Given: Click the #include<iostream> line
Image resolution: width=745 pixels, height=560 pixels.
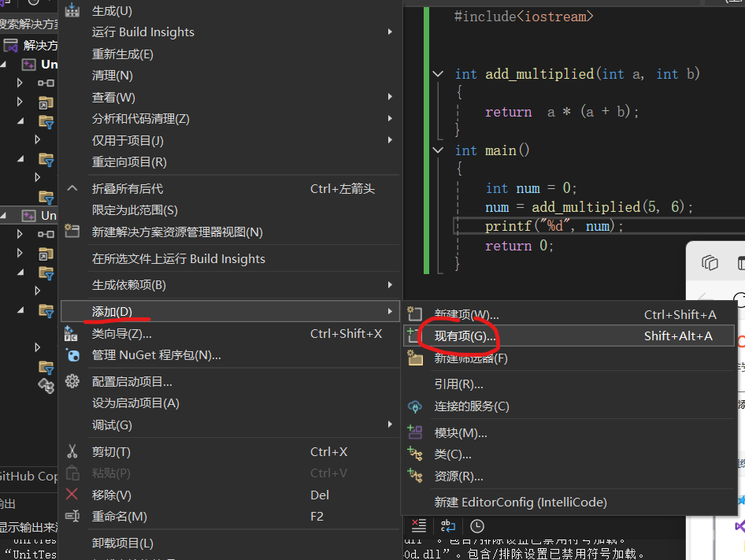Looking at the screenshot, I should [x=524, y=17].
